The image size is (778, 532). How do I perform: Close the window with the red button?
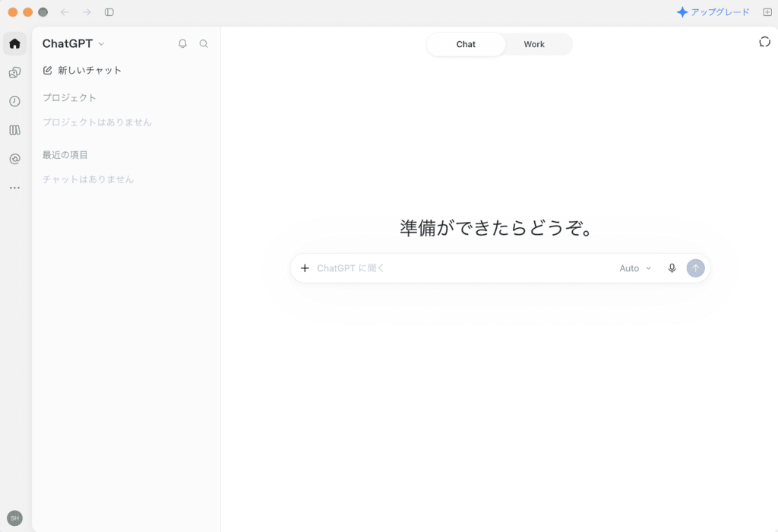click(13, 12)
